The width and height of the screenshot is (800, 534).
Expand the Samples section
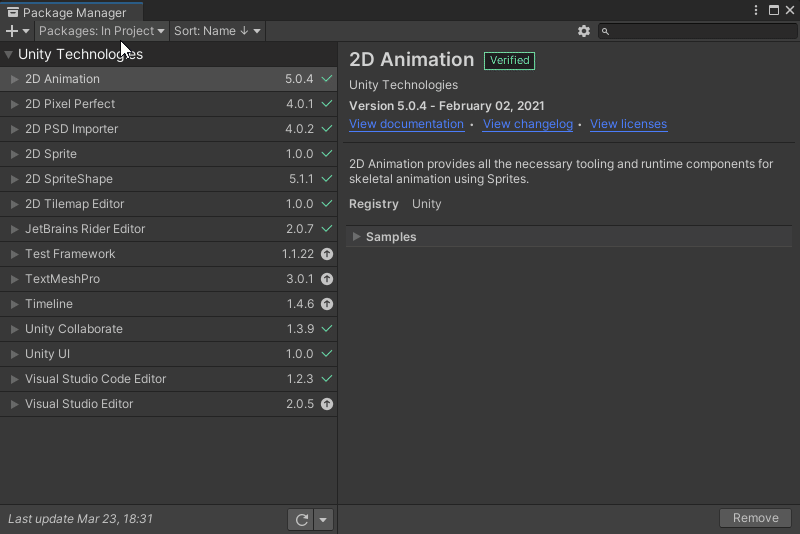[357, 237]
